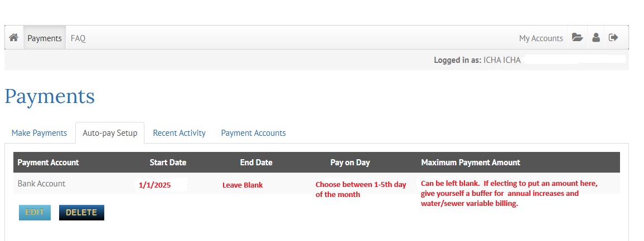Click the user profile icon
The image size is (644, 241).
(x=596, y=38)
